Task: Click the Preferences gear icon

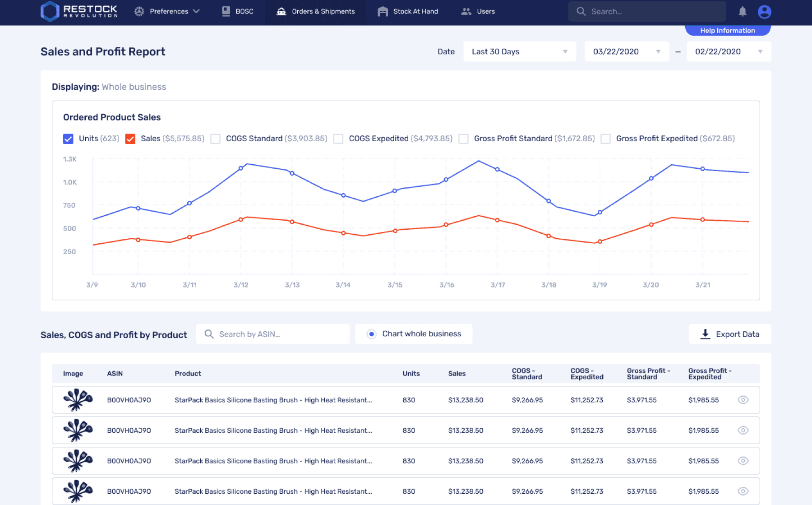Action: pos(139,11)
